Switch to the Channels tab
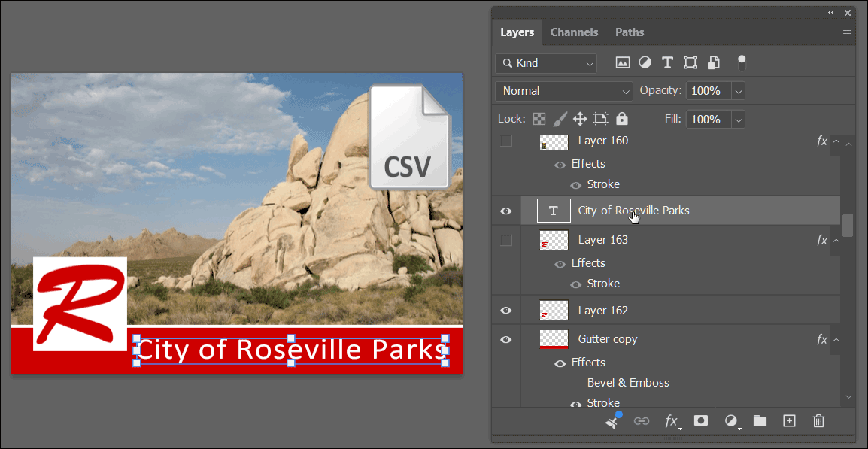Image resolution: width=868 pixels, height=449 pixels. 574,32
